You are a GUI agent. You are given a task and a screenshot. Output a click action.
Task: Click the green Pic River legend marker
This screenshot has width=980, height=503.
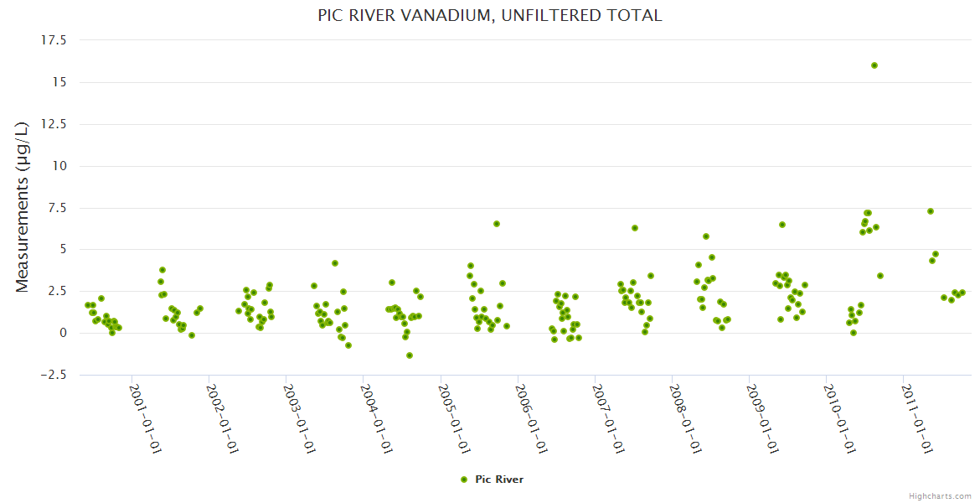(463, 480)
